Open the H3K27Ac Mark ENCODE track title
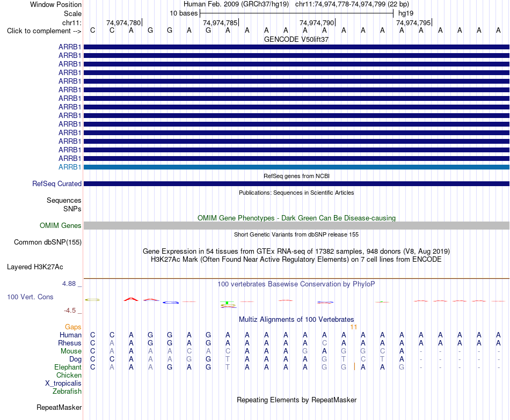Image resolution: width=510 pixels, height=420 pixels. [296, 260]
